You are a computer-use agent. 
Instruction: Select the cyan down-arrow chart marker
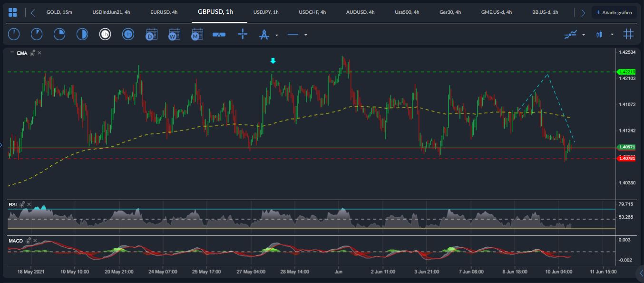(273, 61)
